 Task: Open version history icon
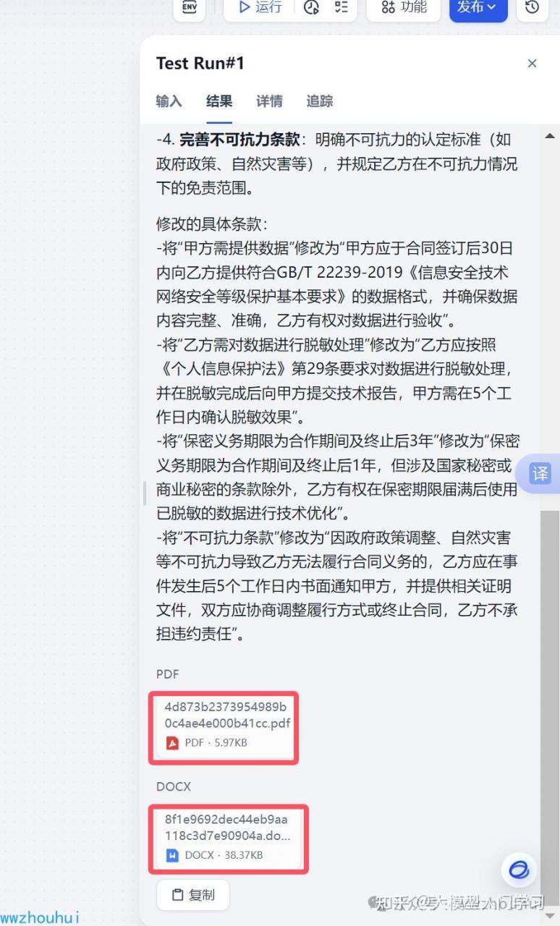point(533,7)
